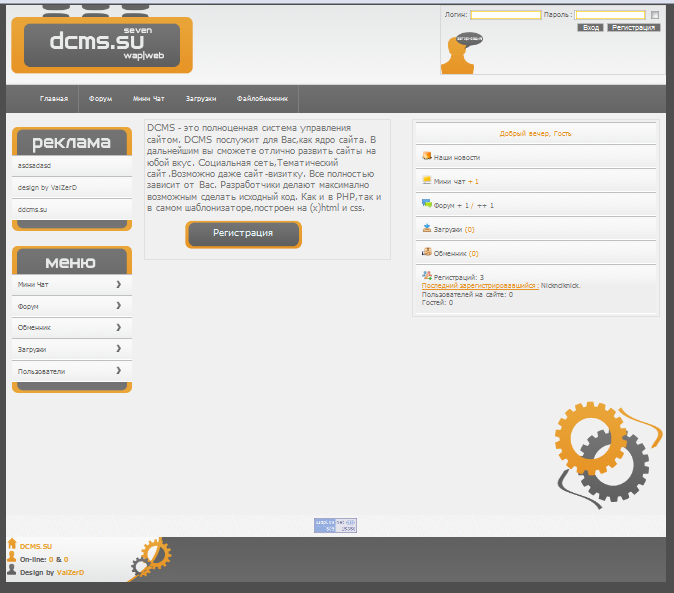674x593 pixels.
Task: Click the Последний зарегистрировавшийся link
Action: coord(480,286)
